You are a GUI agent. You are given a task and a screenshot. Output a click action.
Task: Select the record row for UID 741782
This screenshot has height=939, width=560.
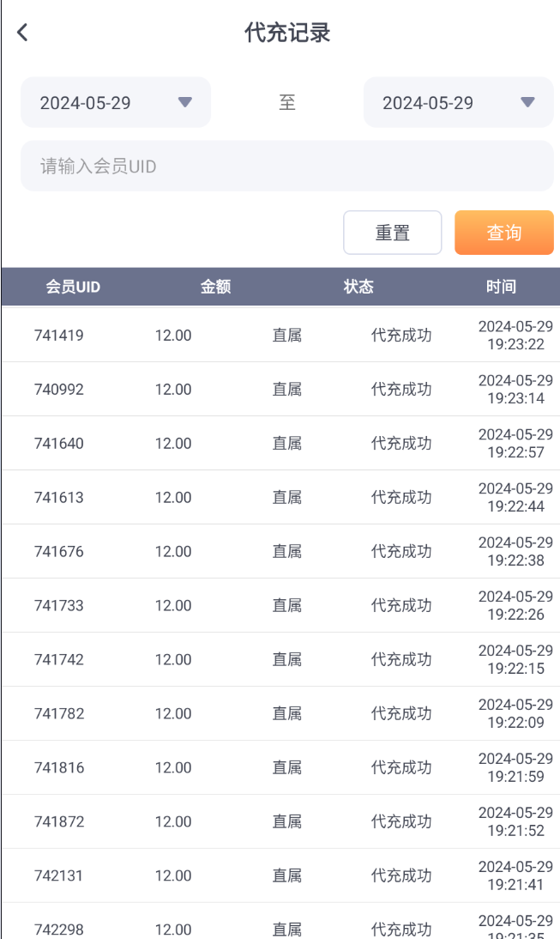(280, 714)
